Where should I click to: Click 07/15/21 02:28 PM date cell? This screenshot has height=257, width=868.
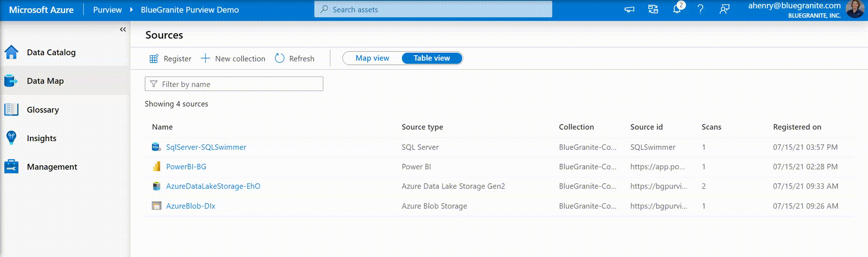point(805,167)
